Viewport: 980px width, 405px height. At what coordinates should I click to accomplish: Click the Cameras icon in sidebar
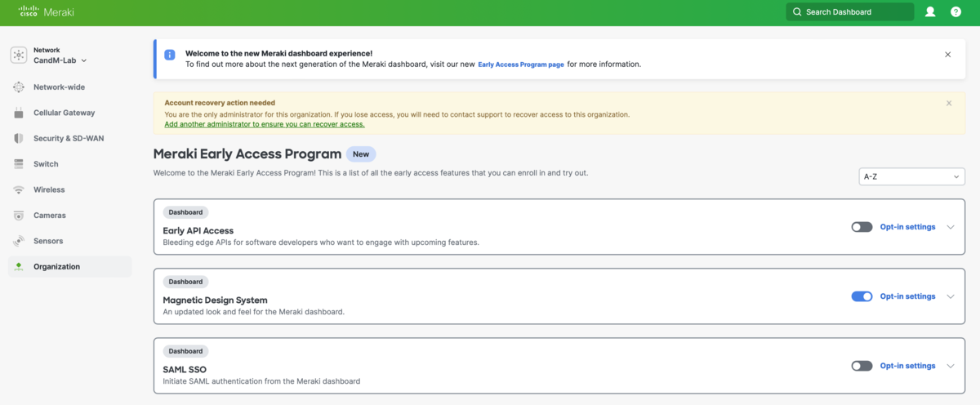click(x=19, y=216)
